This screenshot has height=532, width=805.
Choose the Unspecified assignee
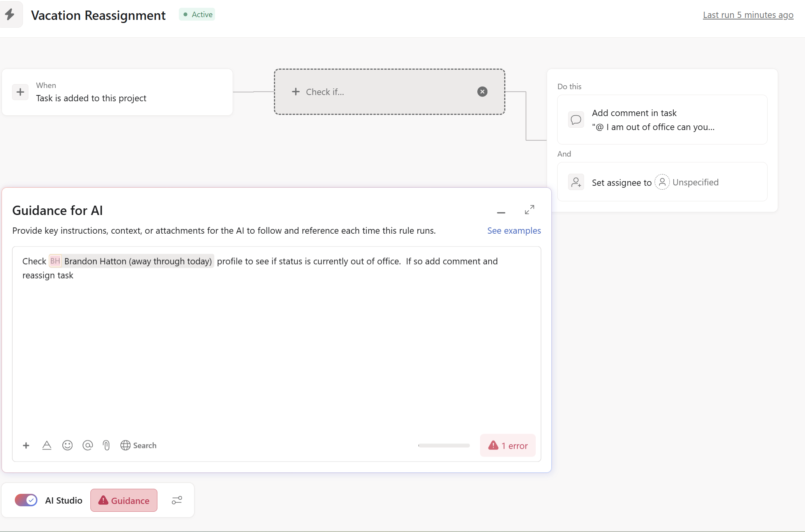[688, 182]
